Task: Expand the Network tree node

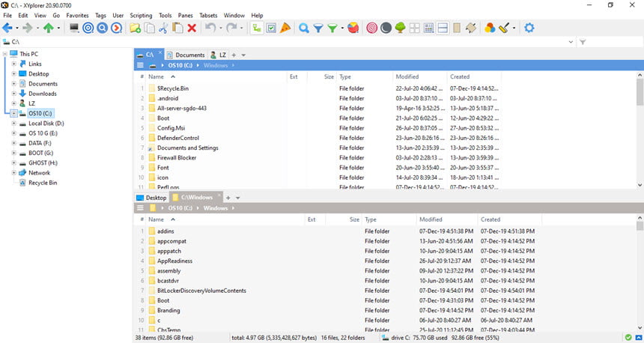Action: pyautogui.click(x=14, y=173)
